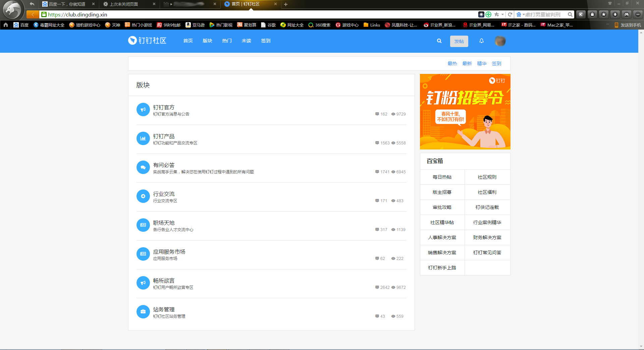
Task: Reload the page with refresh icon
Action: click(x=510, y=14)
